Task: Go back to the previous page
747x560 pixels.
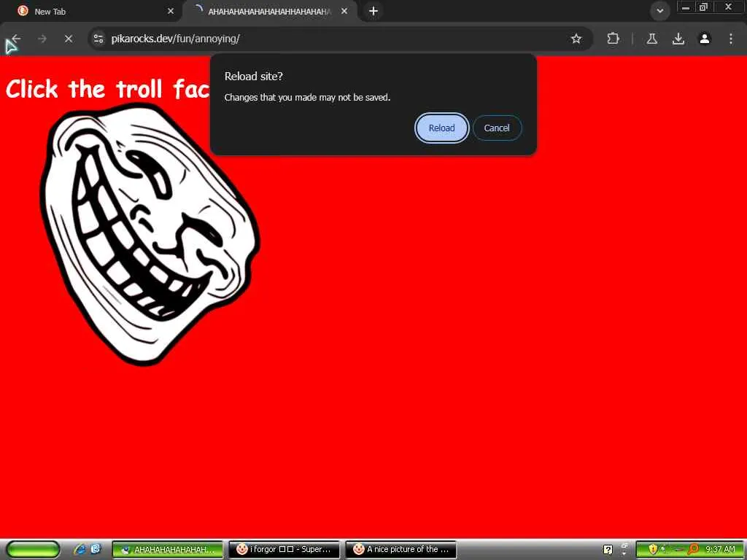Action: coord(16,39)
